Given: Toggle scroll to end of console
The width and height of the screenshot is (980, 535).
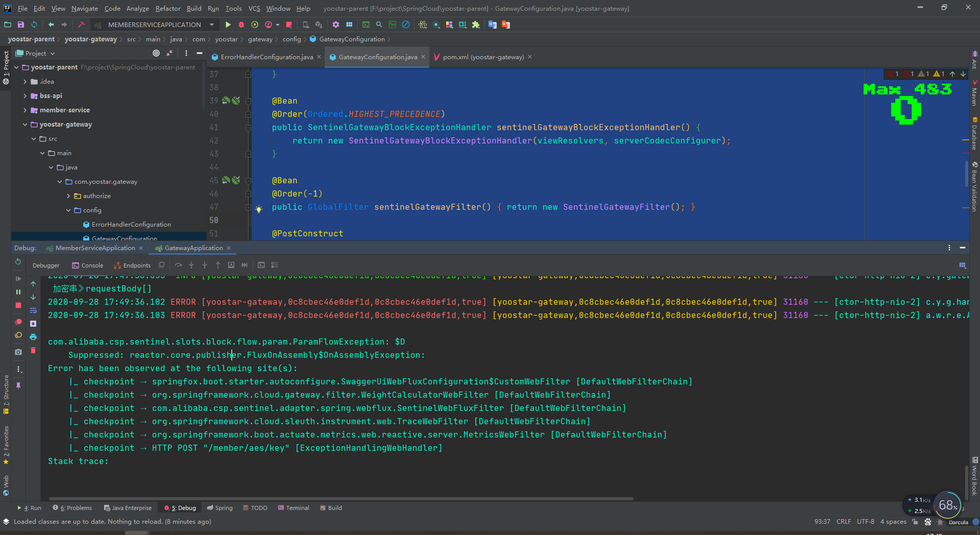Looking at the screenshot, I should pyautogui.click(x=33, y=324).
